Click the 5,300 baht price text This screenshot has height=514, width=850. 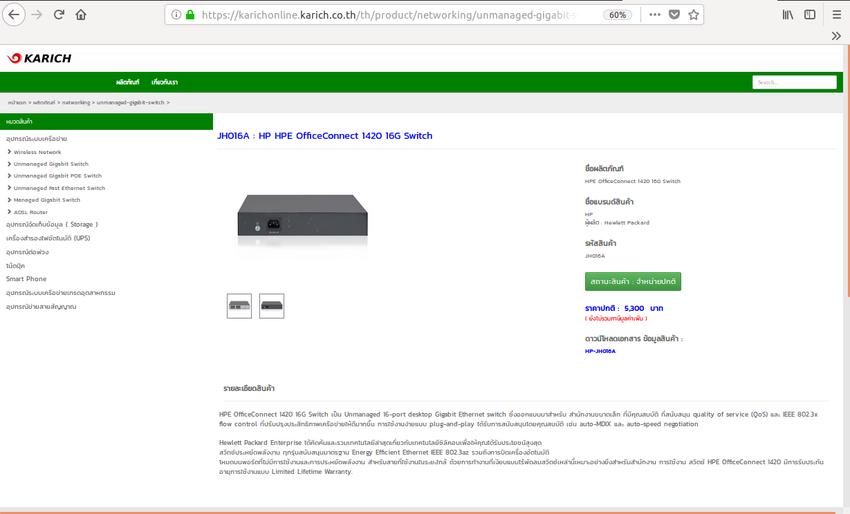click(624, 308)
